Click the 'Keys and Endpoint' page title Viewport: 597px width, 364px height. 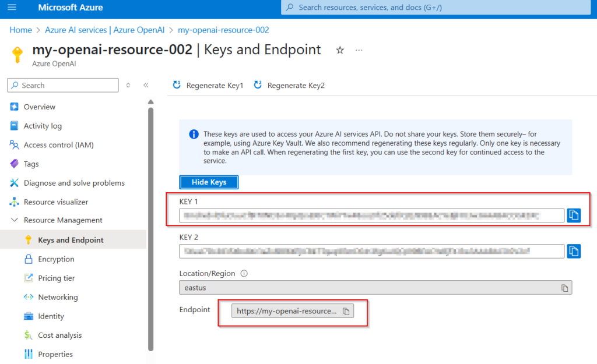[x=262, y=50]
